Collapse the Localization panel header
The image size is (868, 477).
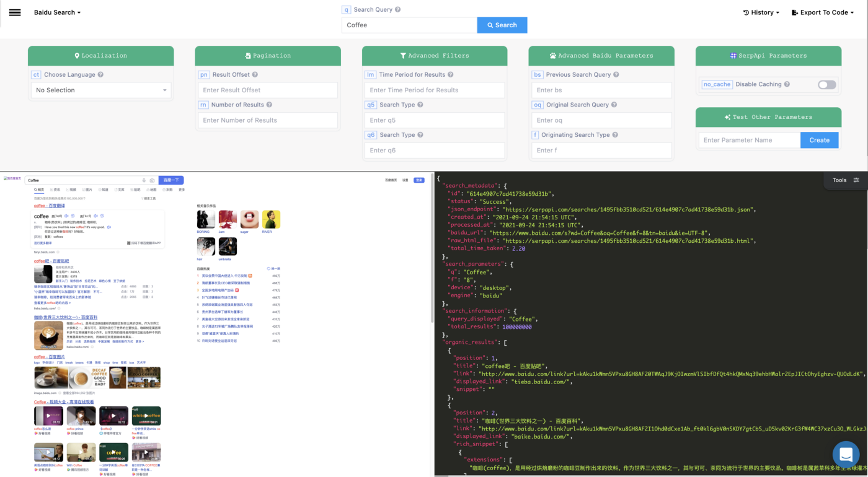point(100,56)
